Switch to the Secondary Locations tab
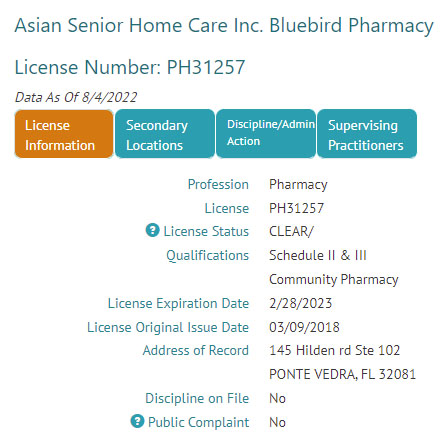Viewport: 447px width, 443px height. [165, 134]
